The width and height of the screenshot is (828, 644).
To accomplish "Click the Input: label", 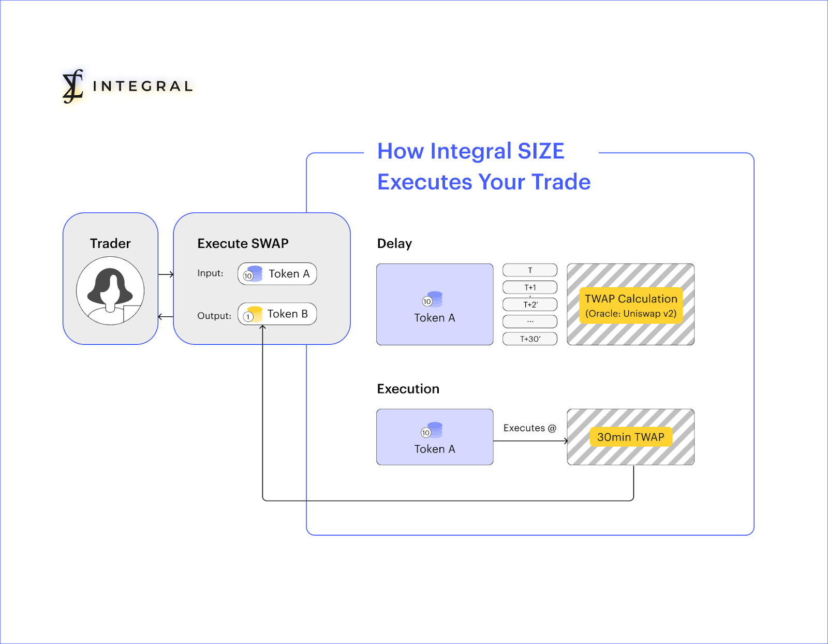I will 210,273.
